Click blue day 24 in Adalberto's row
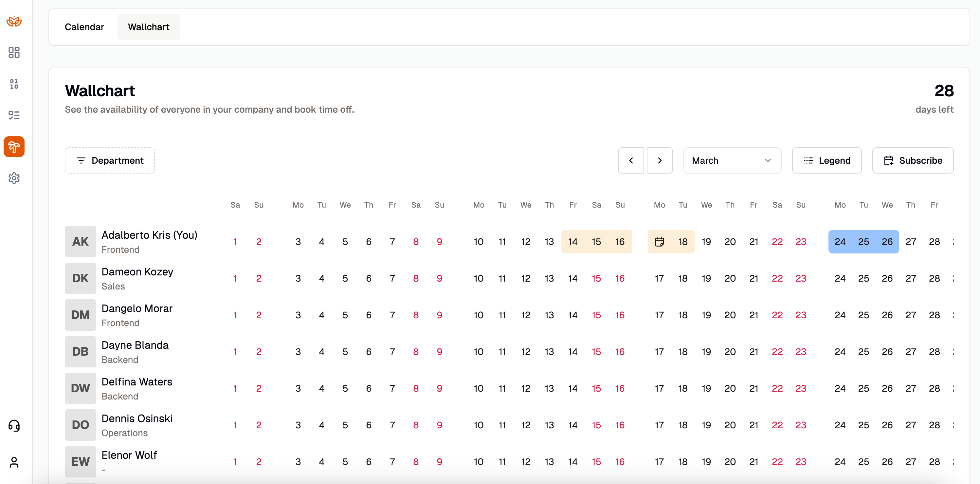Image resolution: width=980 pixels, height=484 pixels. (840, 241)
